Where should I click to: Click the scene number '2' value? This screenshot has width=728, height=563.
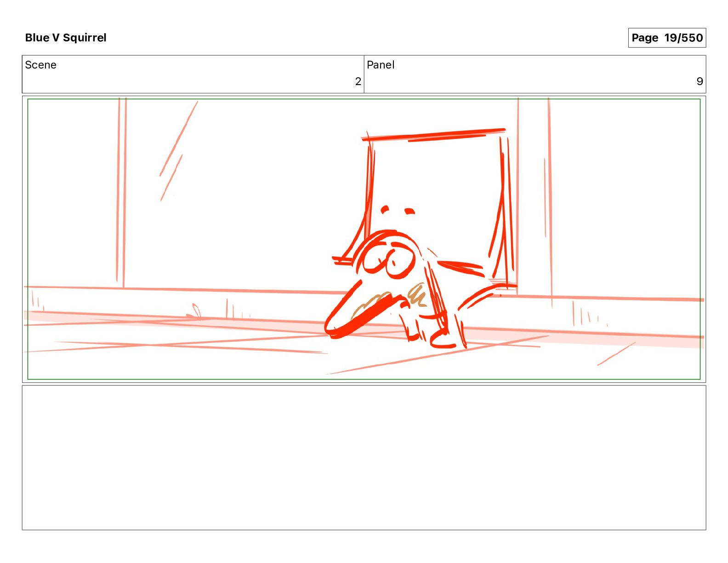pyautogui.click(x=358, y=81)
